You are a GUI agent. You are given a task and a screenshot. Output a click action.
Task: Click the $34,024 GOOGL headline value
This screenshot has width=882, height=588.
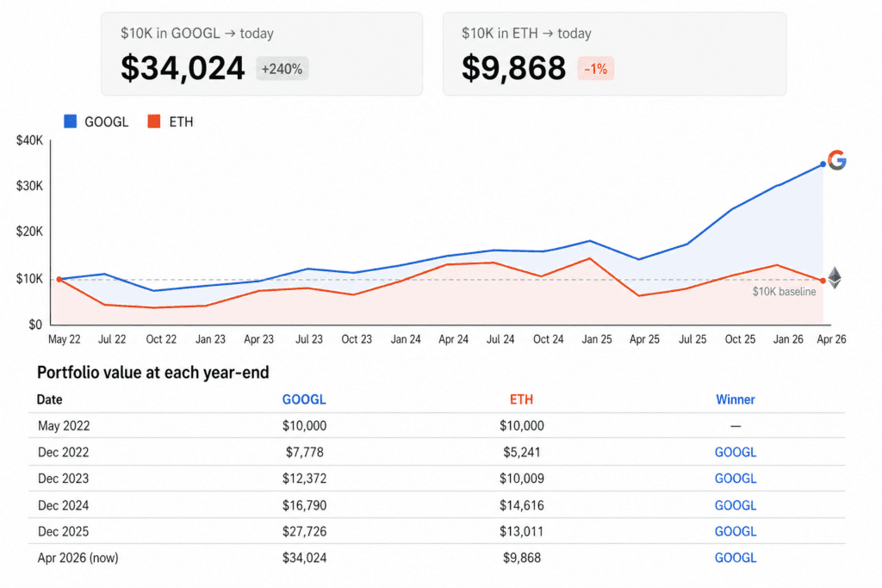coord(183,68)
